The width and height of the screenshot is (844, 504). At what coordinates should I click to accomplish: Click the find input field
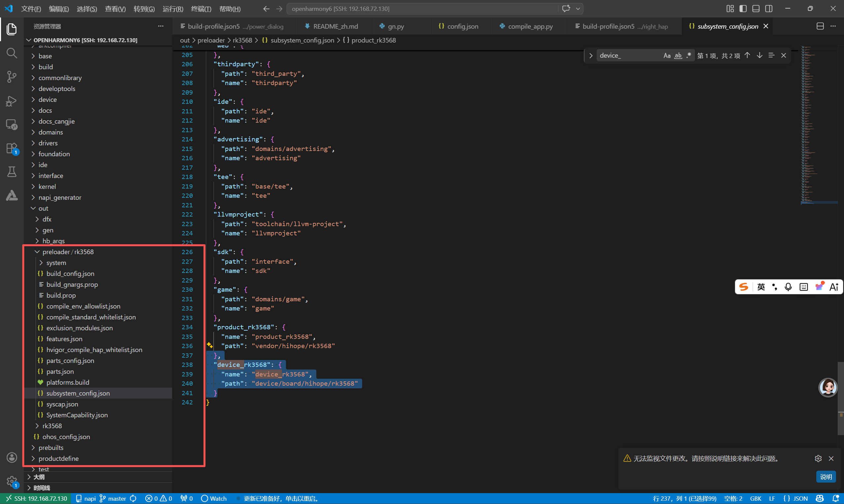(629, 55)
